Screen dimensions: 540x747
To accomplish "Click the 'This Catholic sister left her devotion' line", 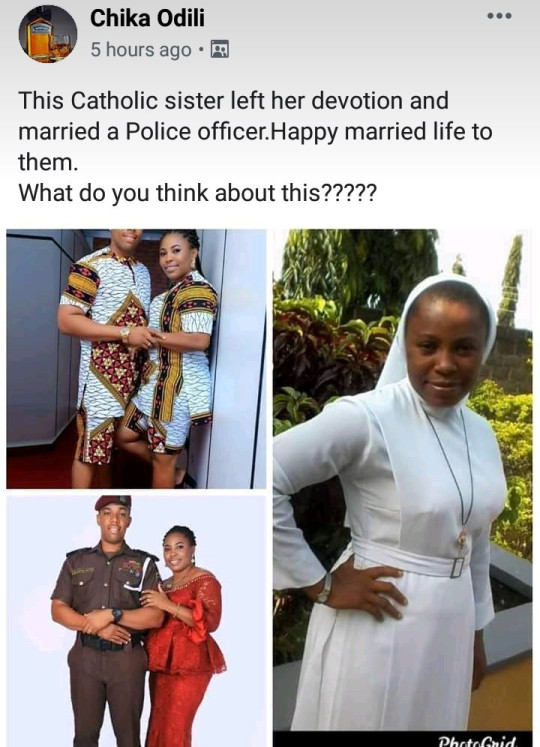I will (x=233, y=101).
